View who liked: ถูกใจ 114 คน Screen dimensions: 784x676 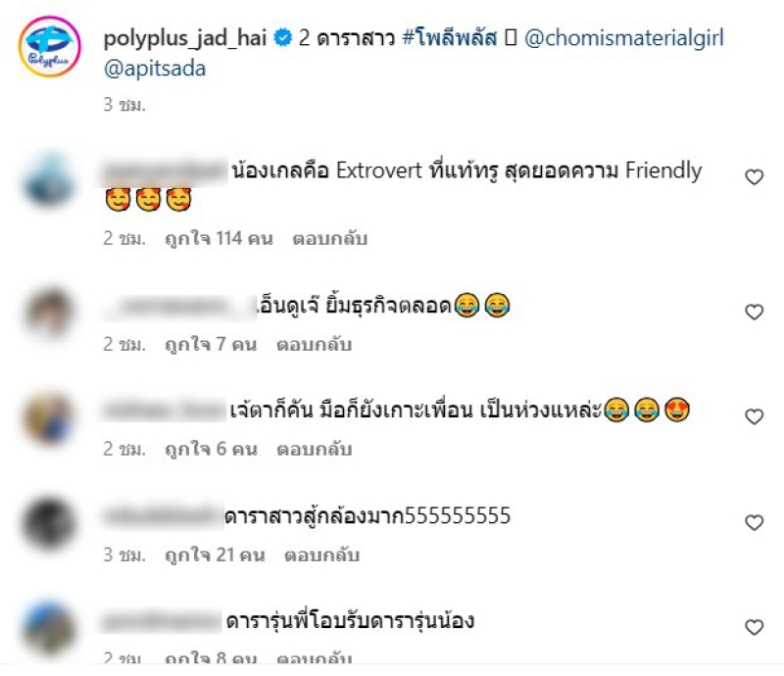(219, 238)
